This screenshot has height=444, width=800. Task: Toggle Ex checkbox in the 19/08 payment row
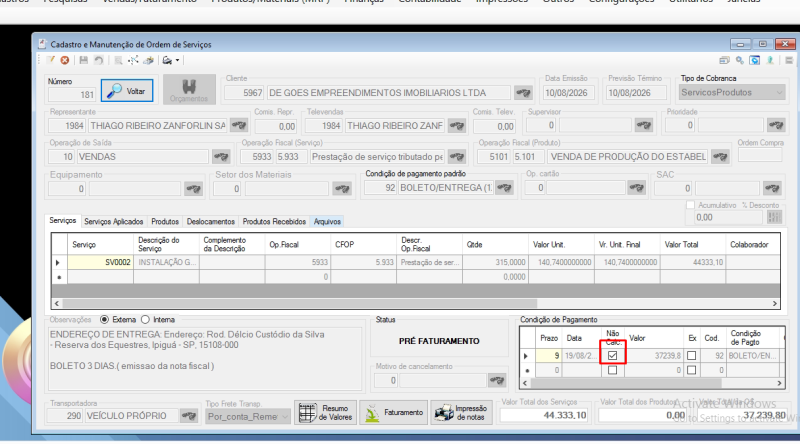(691, 355)
